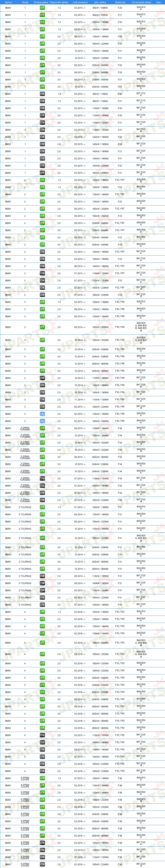This screenshot has width=165, height=868.
Task: Select petrol icon in 135kW / 184KM F23 row
Action: [x=42, y=202]
